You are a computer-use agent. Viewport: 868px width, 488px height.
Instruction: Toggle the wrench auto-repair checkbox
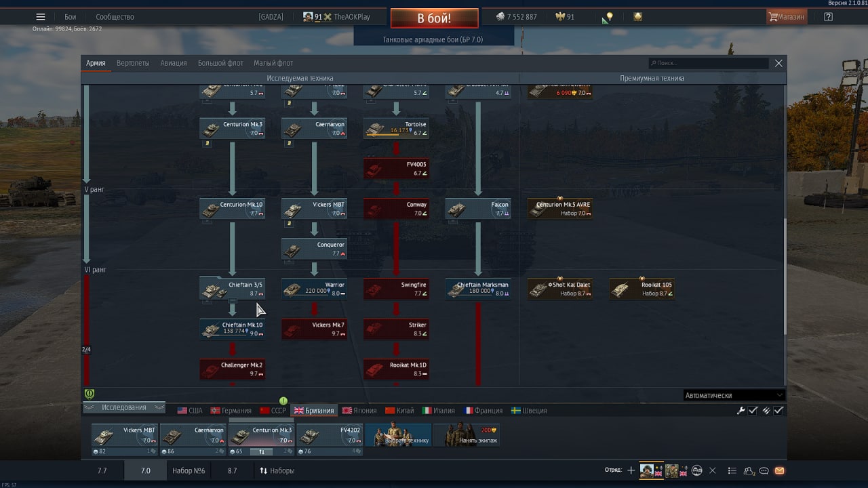[753, 410]
